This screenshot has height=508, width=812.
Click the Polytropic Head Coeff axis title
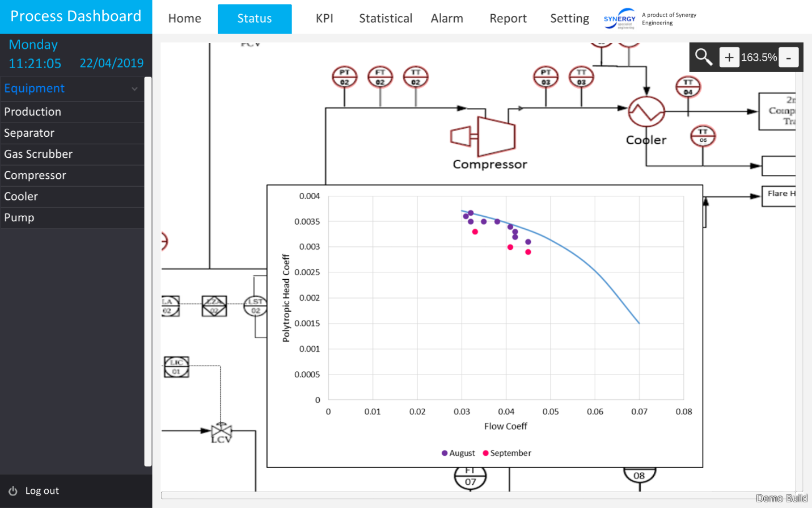pyautogui.click(x=286, y=298)
